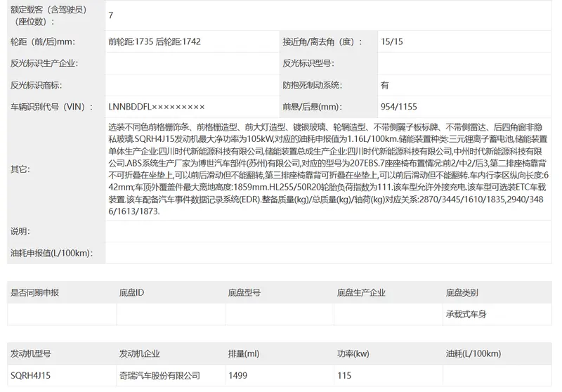Select the power value 115
562x392 pixels.
344,376
